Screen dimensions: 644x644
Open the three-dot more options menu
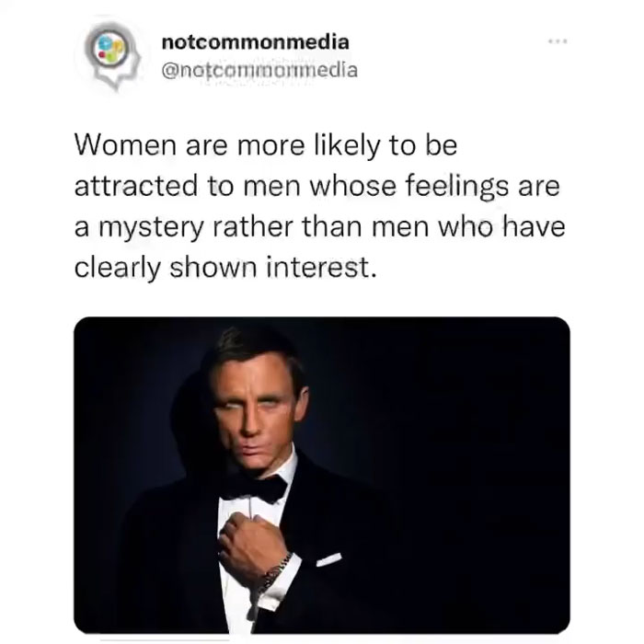tap(558, 41)
